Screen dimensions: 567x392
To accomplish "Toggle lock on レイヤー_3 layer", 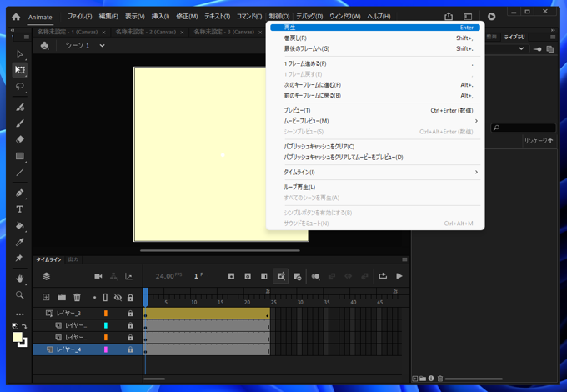I will 130,314.
